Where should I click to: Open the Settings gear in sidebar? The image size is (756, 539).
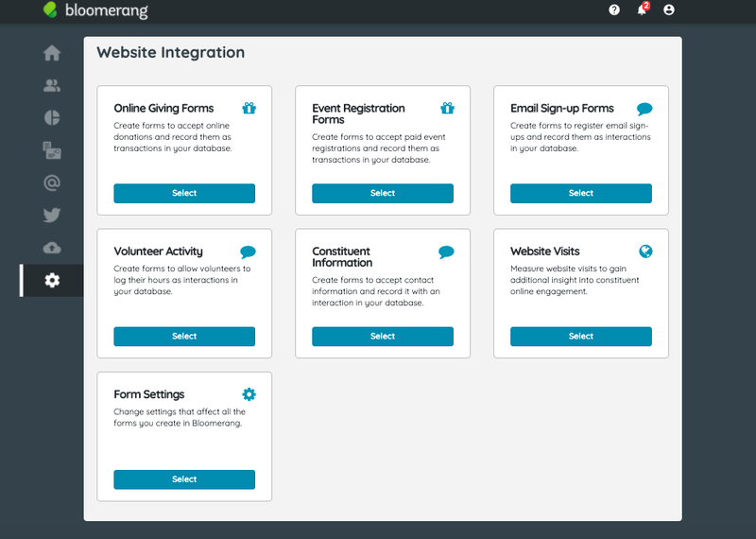[52, 280]
